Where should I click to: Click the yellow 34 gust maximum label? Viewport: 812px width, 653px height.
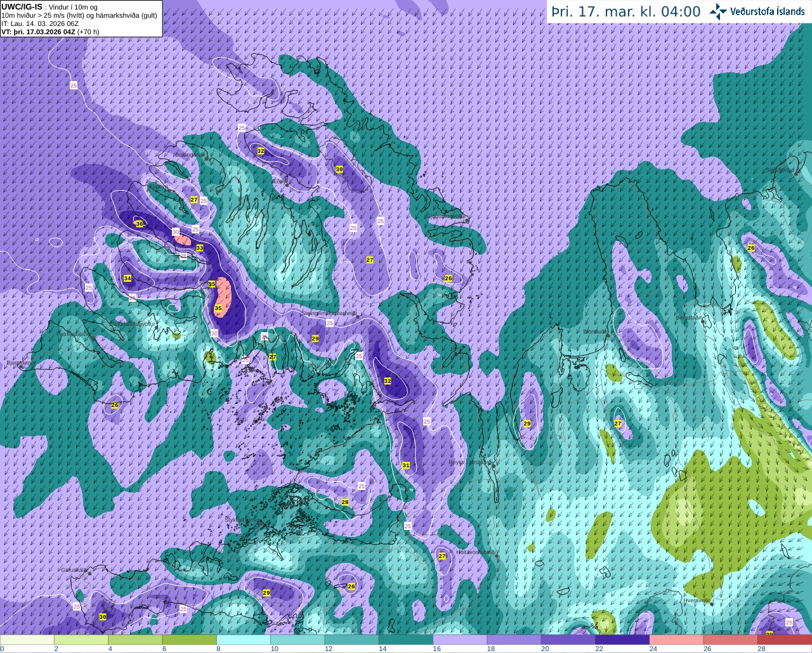(128, 278)
